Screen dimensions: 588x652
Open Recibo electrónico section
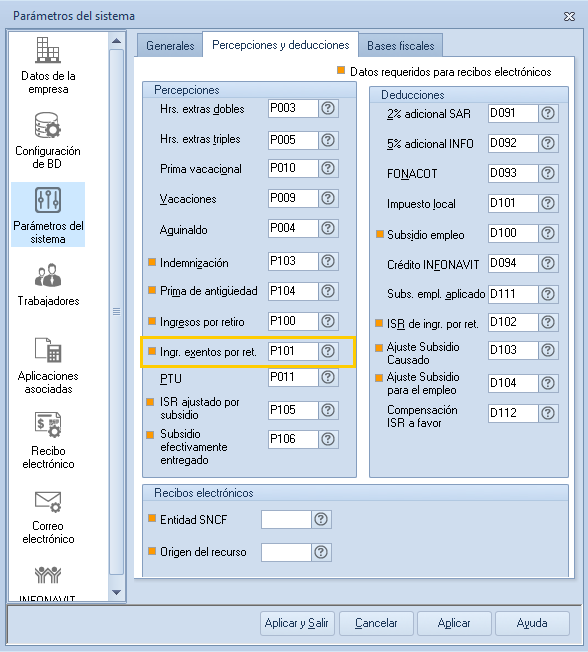[x=48, y=440]
